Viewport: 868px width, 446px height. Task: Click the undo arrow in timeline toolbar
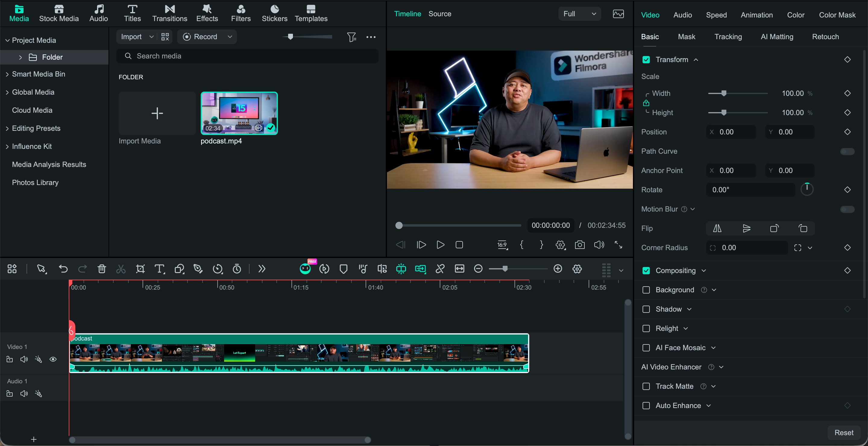(x=63, y=269)
